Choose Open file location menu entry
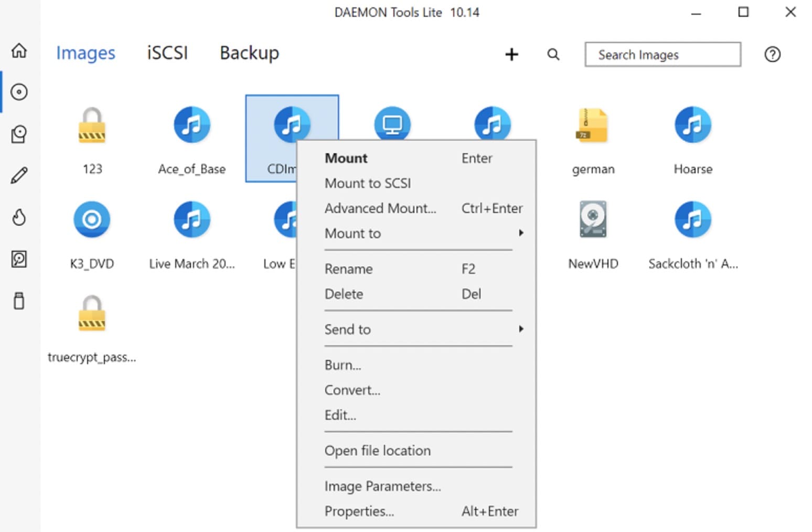 point(416,450)
